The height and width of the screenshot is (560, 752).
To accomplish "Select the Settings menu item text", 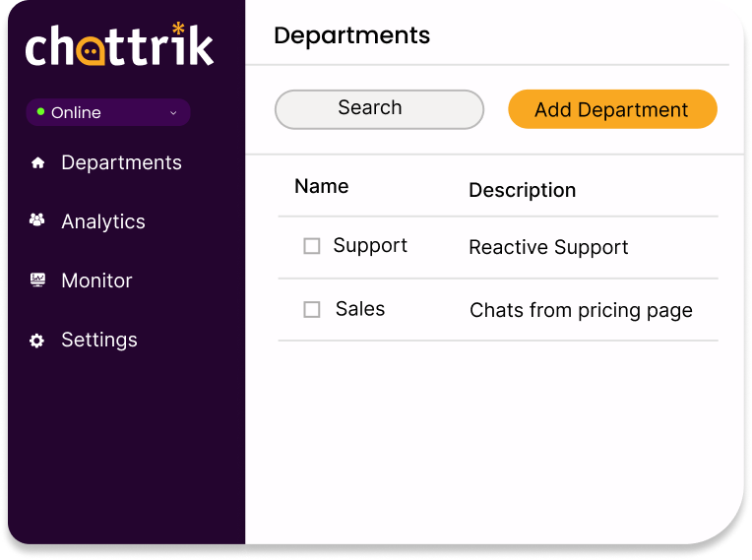I will tap(99, 340).
